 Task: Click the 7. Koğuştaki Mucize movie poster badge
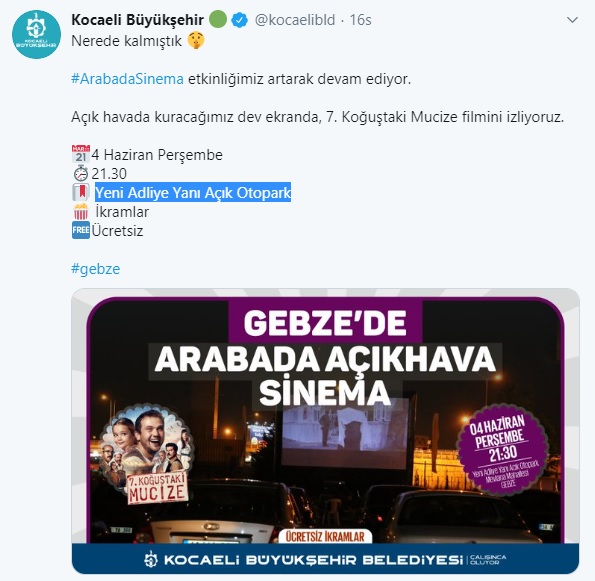[x=148, y=455]
